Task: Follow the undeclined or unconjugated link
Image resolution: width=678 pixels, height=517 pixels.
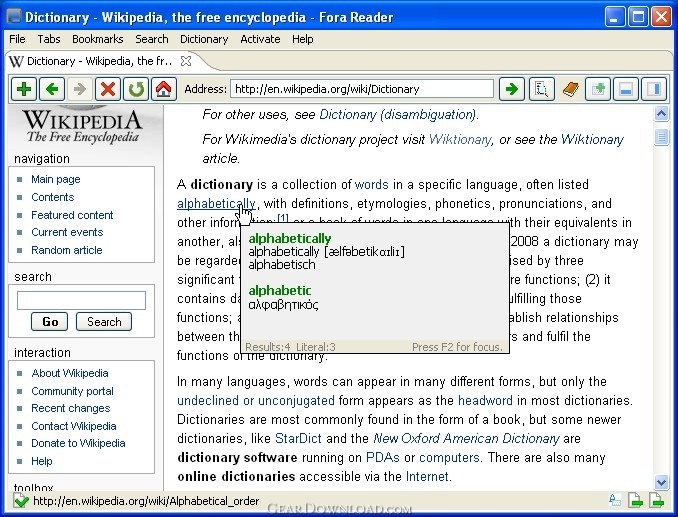Action: [256, 401]
